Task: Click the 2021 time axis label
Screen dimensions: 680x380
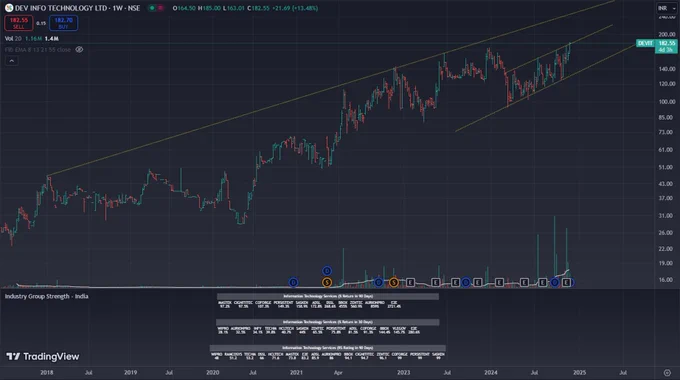Action: click(296, 373)
